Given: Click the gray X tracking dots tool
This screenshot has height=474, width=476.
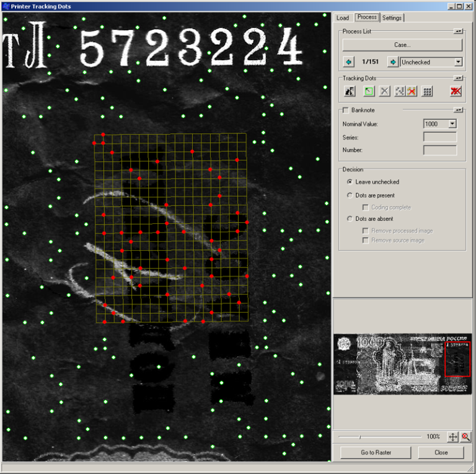Looking at the screenshot, I should coord(384,91).
